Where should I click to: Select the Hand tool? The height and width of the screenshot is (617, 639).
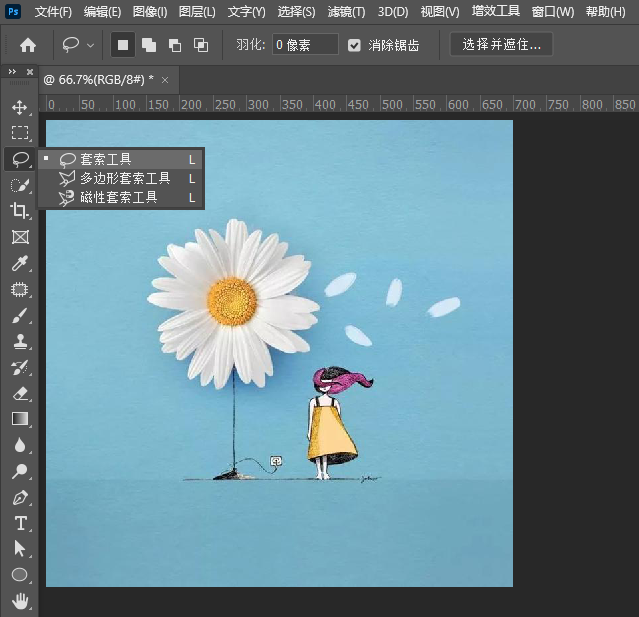(19, 601)
